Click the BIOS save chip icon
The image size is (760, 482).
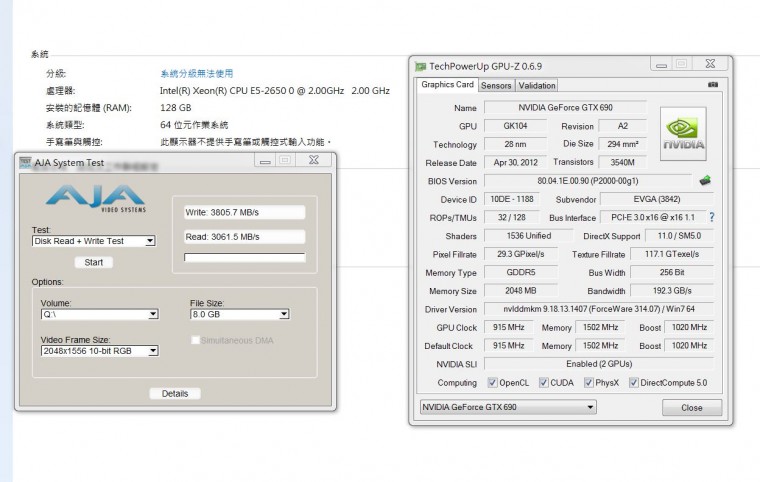click(705, 181)
